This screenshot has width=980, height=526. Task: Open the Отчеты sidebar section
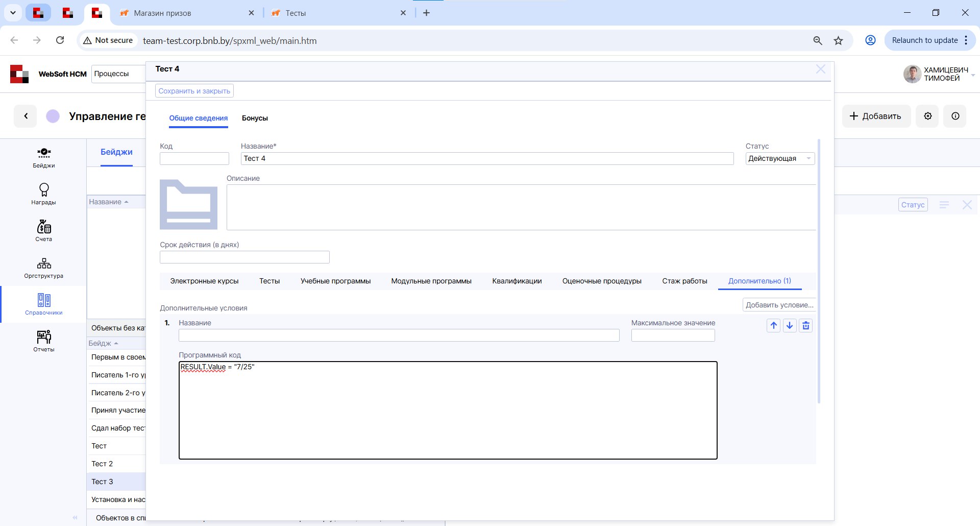pyautogui.click(x=44, y=341)
